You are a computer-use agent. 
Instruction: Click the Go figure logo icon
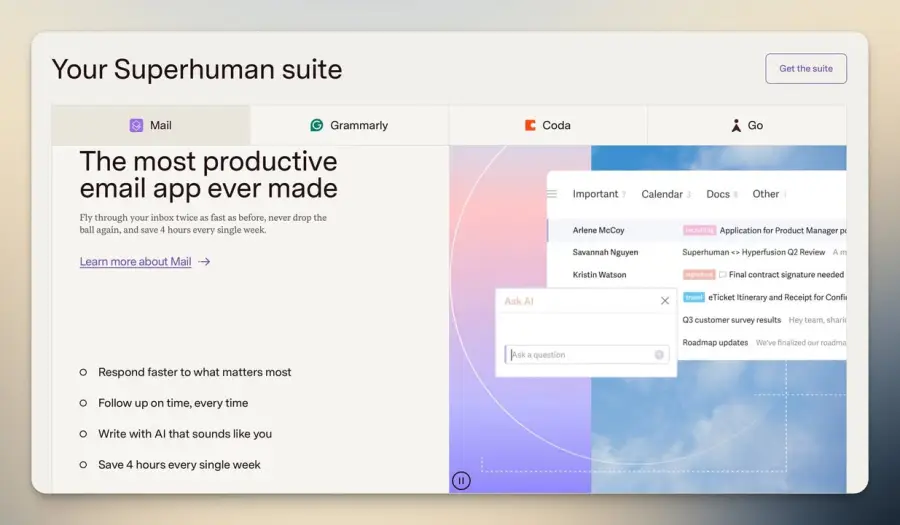tap(736, 125)
